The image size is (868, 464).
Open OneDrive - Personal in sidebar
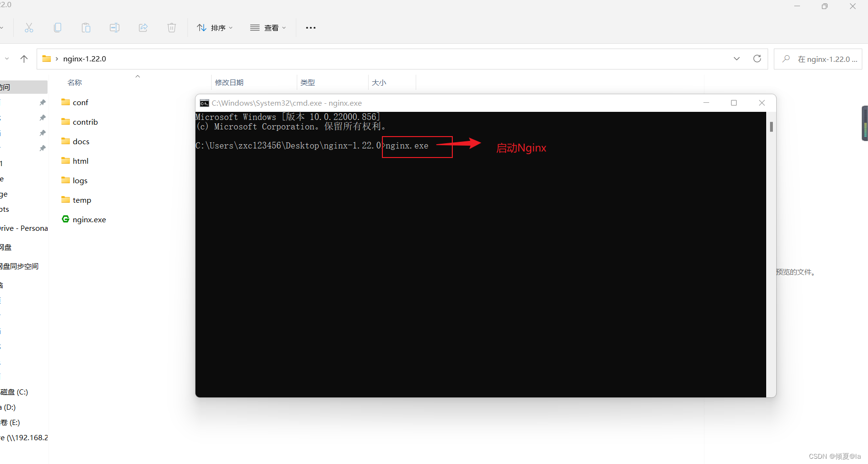[24, 228]
